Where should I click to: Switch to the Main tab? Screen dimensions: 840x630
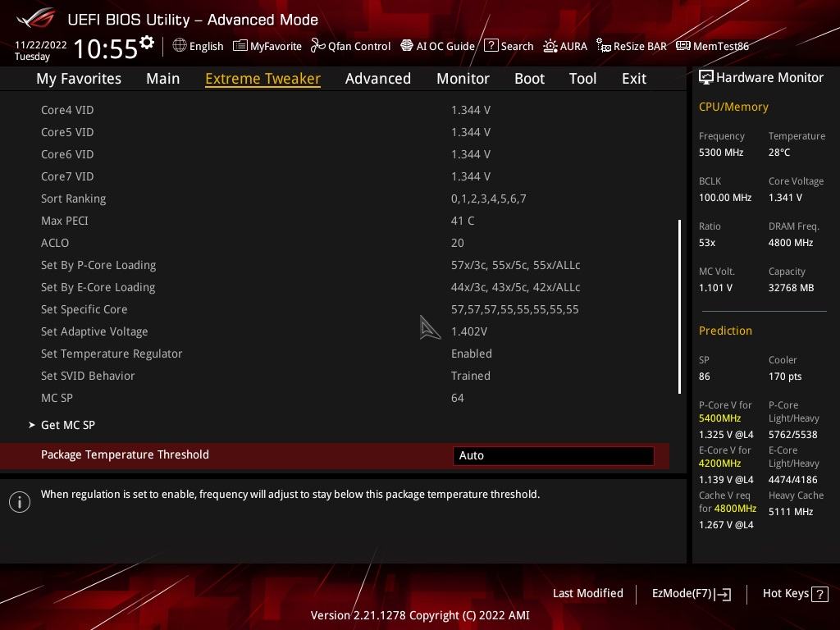pos(163,79)
